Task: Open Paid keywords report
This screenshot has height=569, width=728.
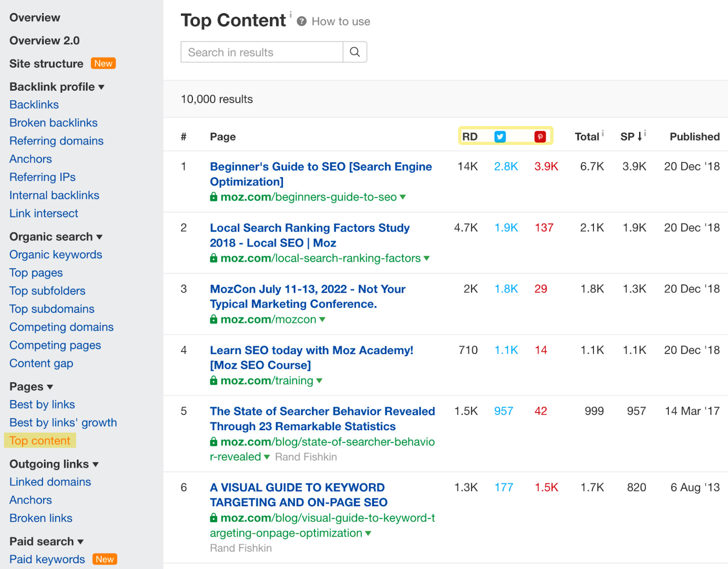Action: 47,559
